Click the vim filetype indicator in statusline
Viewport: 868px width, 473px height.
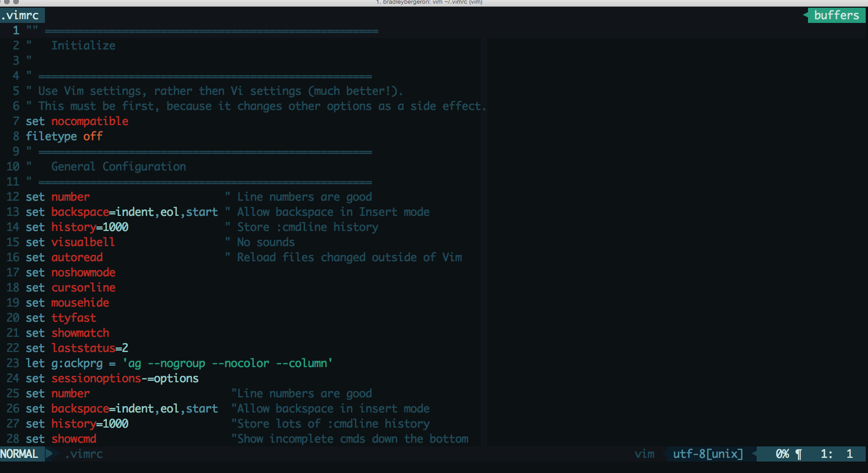(644, 454)
